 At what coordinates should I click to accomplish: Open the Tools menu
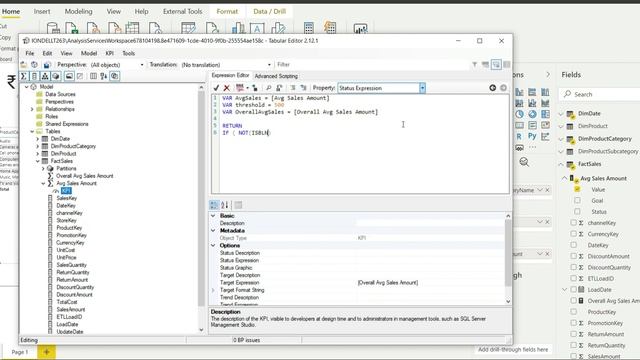click(x=129, y=53)
